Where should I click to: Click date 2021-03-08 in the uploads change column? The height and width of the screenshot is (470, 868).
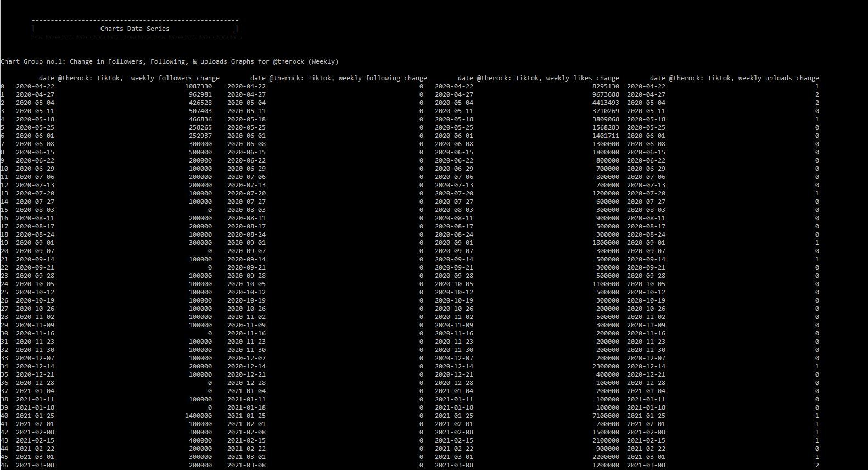(646, 465)
